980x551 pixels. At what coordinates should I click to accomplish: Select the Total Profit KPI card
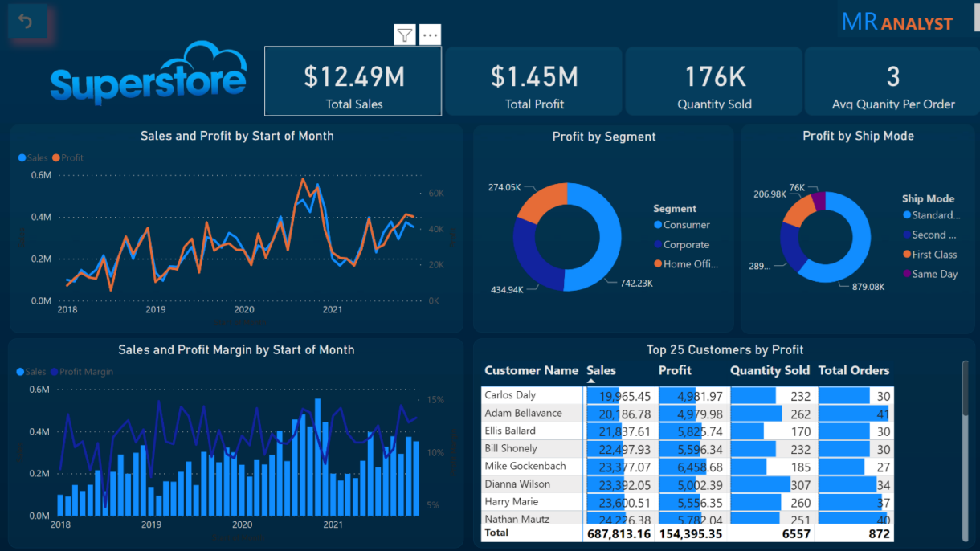(x=534, y=81)
